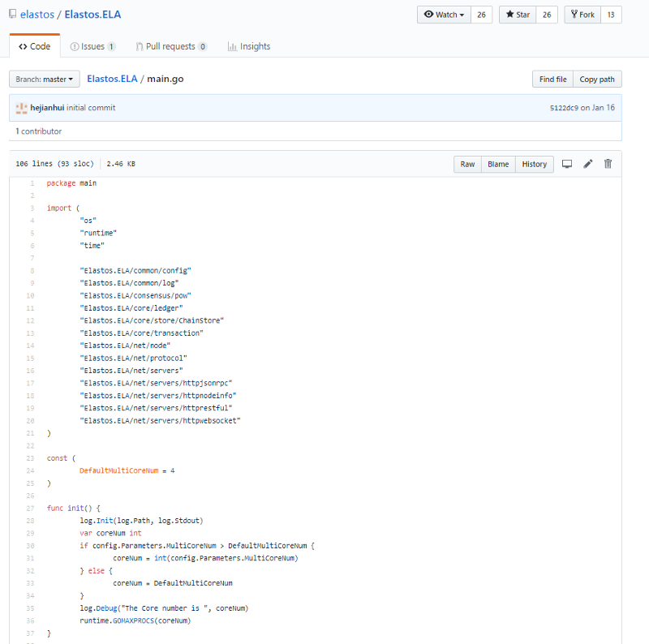Switch to the Insights tab
The height and width of the screenshot is (644, 649).
(x=249, y=46)
